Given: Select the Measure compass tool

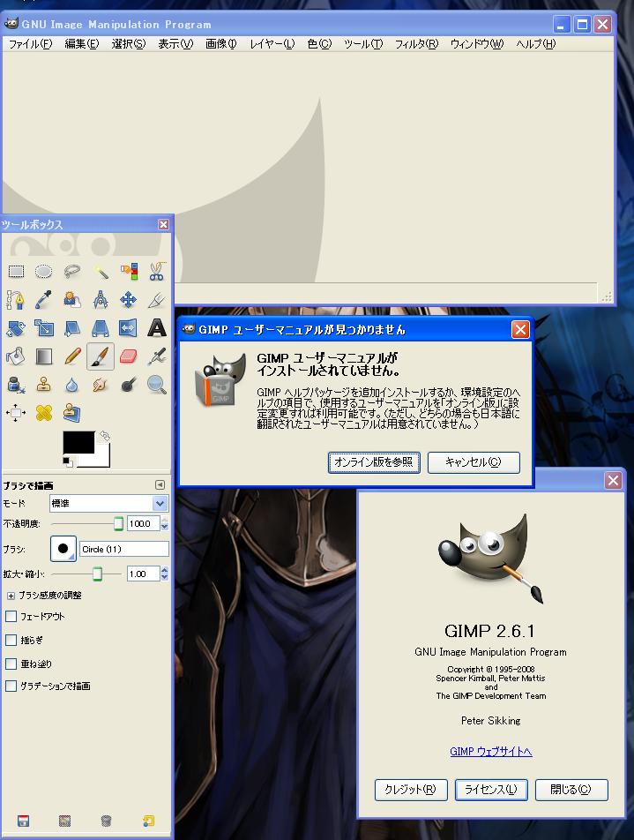Looking at the screenshot, I should tap(101, 300).
